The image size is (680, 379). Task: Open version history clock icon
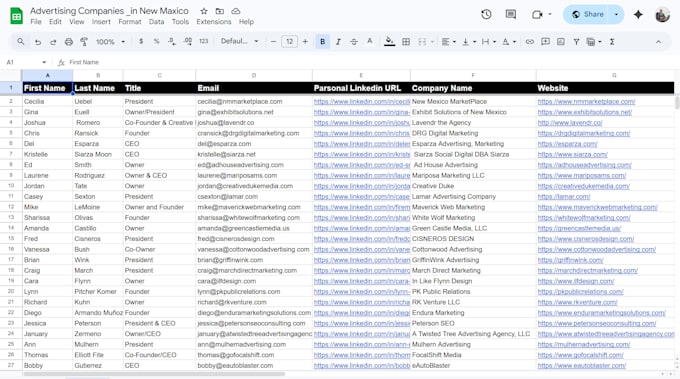(x=486, y=14)
